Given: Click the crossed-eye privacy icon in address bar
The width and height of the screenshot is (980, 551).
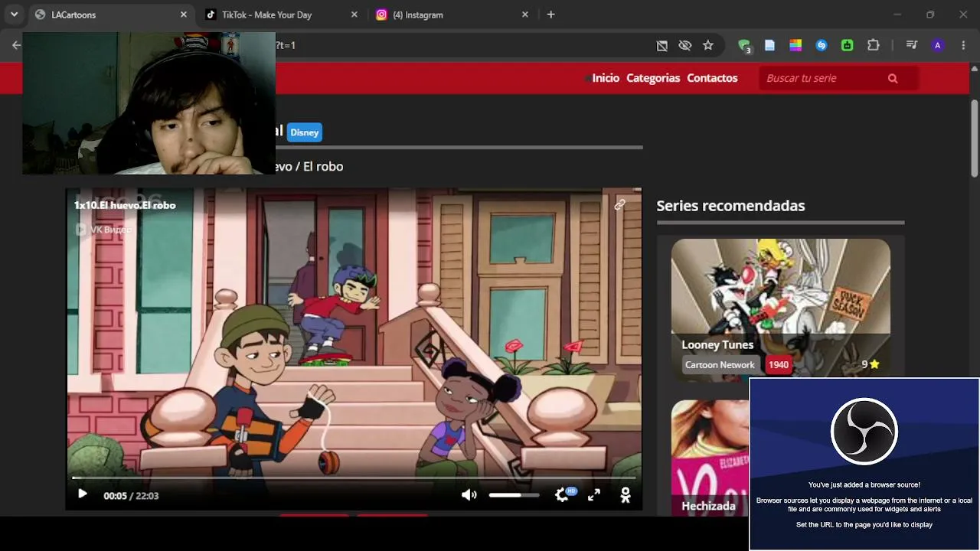Looking at the screenshot, I should 685,45.
